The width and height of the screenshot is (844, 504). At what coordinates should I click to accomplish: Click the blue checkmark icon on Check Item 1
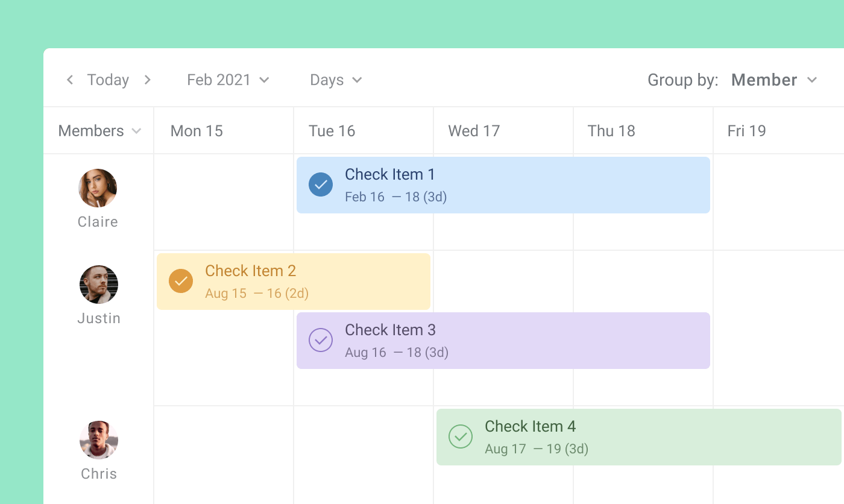coord(321,184)
